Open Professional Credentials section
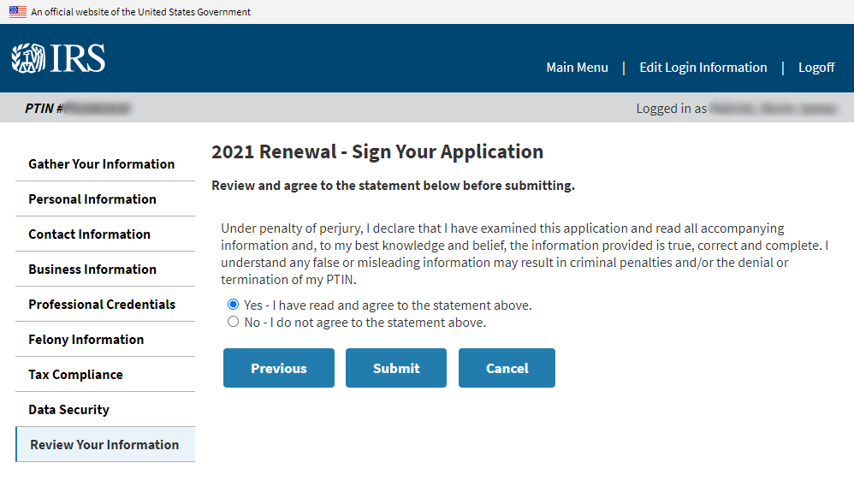This screenshot has width=854, height=504. (x=105, y=304)
